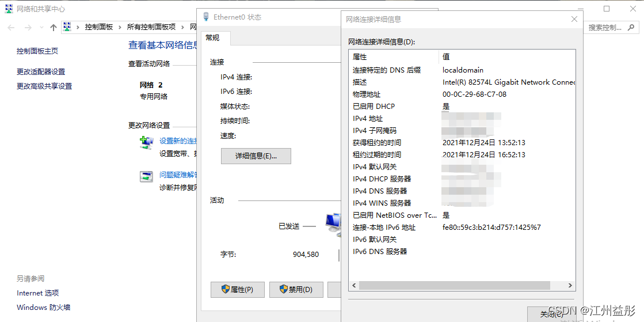The width and height of the screenshot is (644, 322).
Task: Click right arrow of horizontal scrollbar
Action: [570, 285]
